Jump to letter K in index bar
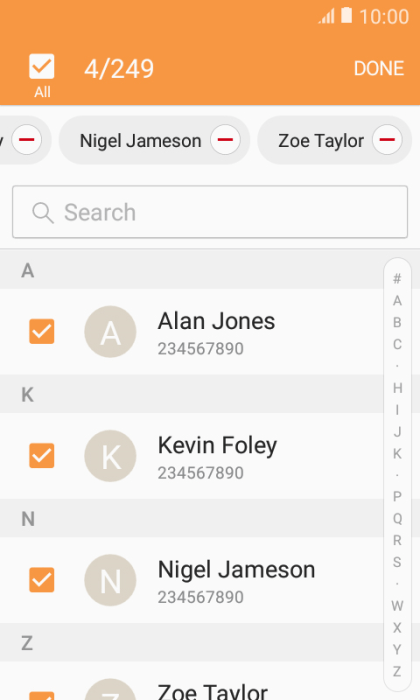 pos(397,454)
